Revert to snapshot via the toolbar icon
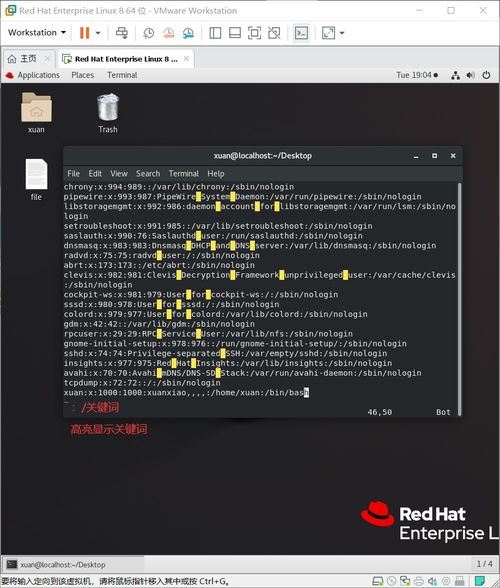The image size is (500, 588). coord(168,33)
